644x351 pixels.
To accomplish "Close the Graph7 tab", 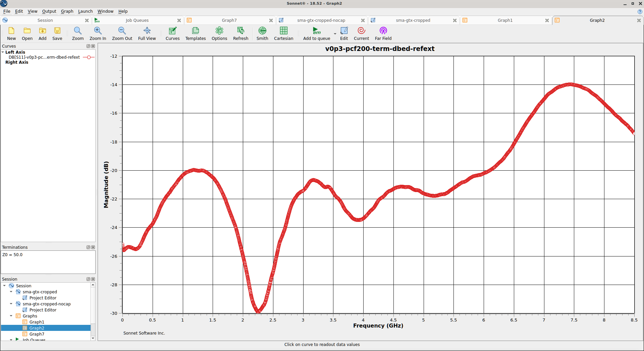I will point(271,20).
